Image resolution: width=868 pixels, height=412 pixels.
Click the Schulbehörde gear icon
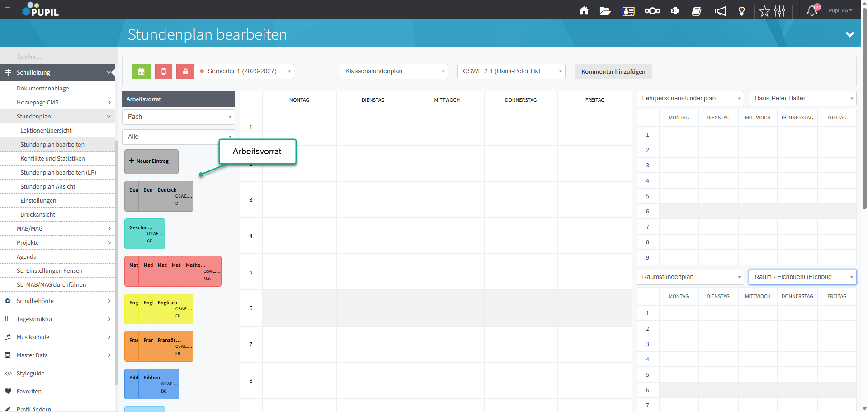pos(8,301)
